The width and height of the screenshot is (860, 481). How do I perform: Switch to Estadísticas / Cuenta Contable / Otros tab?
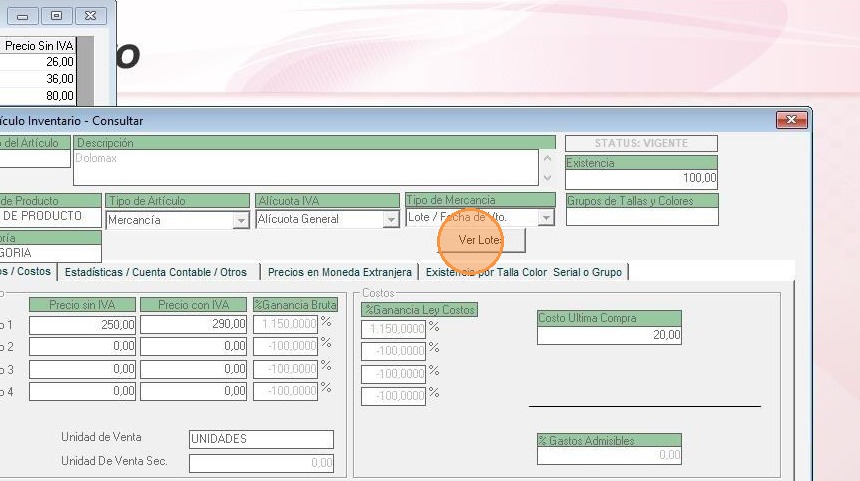click(156, 272)
